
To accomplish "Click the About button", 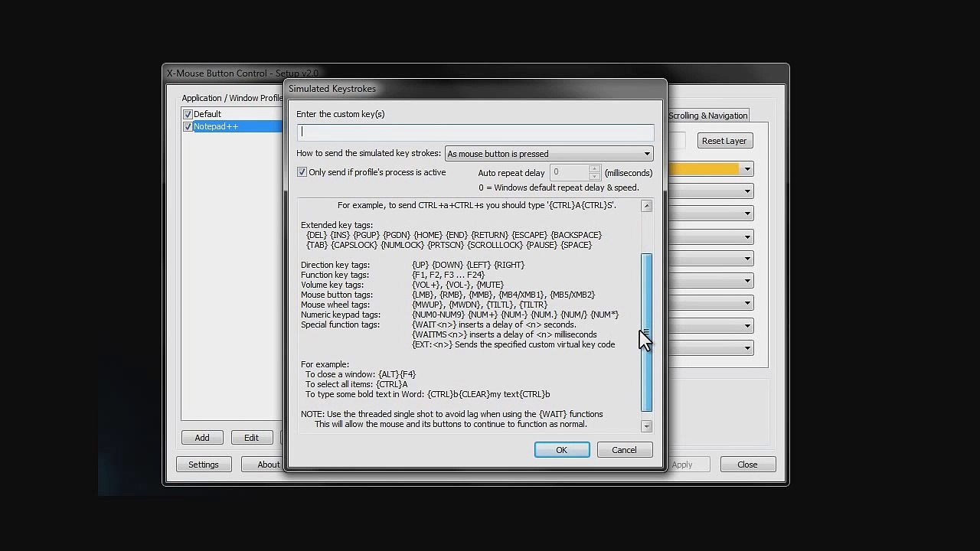I will (264, 465).
